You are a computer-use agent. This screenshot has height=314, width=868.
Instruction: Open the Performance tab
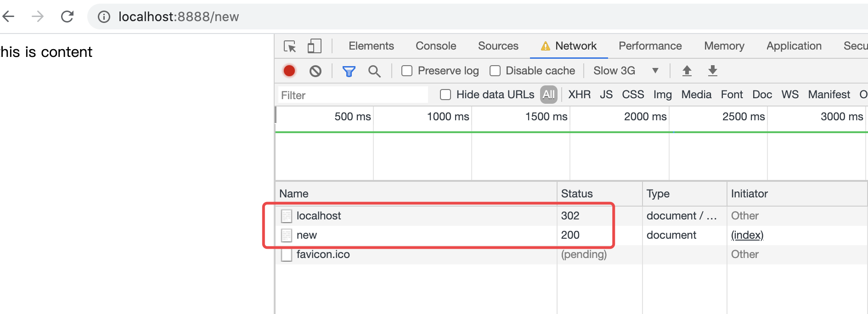coord(650,46)
